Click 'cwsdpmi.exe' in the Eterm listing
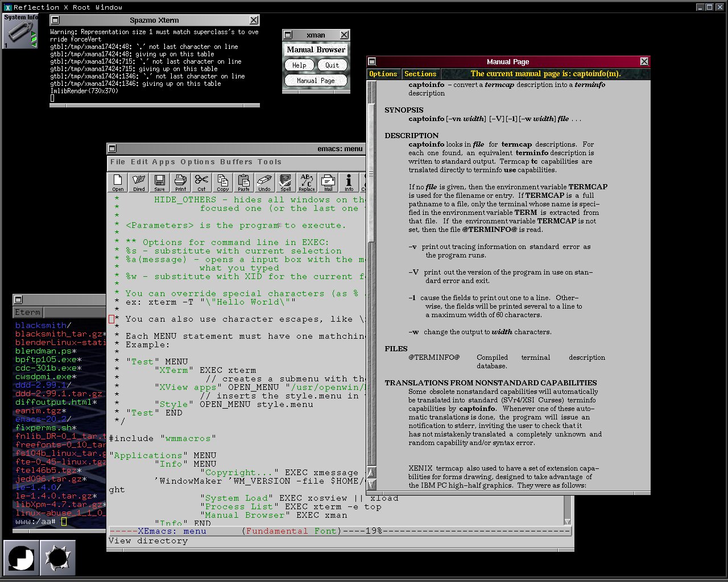This screenshot has width=728, height=582. (x=44, y=376)
